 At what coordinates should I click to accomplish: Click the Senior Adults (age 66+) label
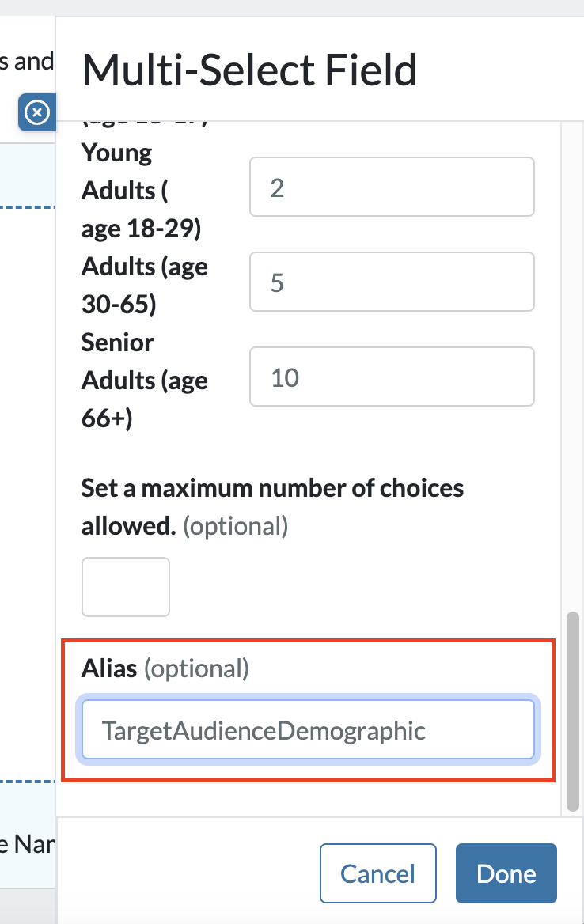click(145, 380)
